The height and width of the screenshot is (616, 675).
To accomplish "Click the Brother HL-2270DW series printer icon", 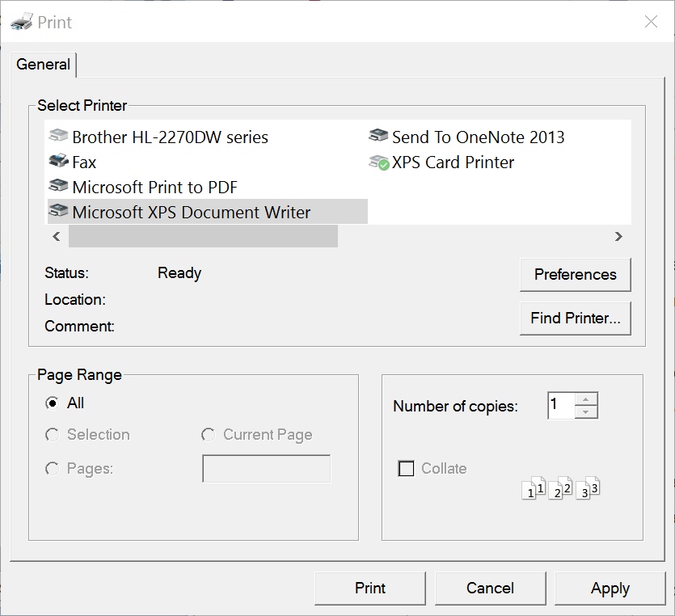I will [x=58, y=136].
